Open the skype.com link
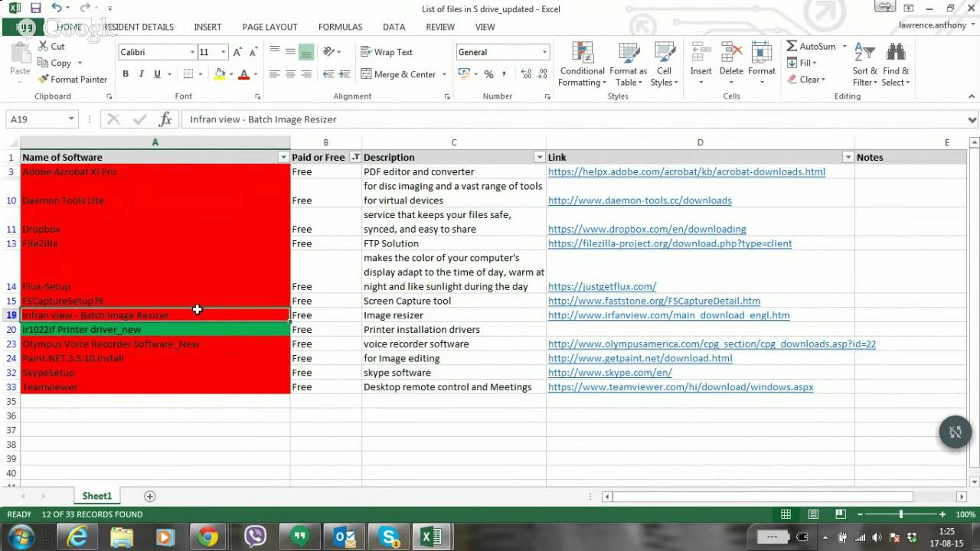Viewport: 980px width, 551px height. click(x=610, y=373)
